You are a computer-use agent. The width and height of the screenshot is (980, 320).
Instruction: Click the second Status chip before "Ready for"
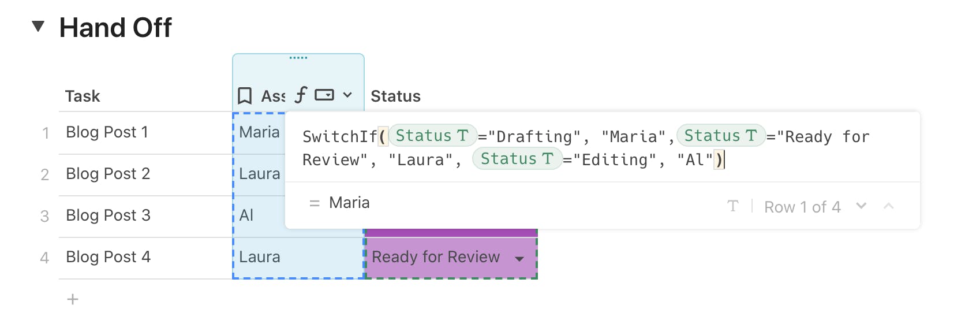(x=721, y=136)
